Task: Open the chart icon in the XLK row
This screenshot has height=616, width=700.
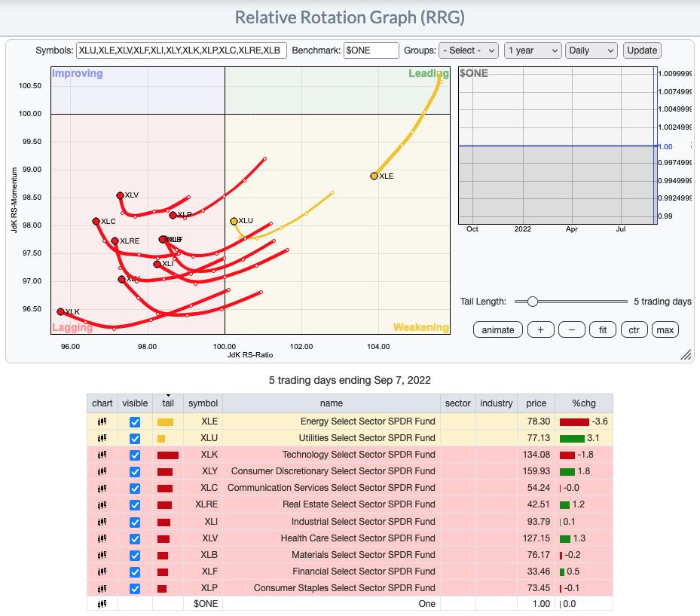Action: click(102, 455)
